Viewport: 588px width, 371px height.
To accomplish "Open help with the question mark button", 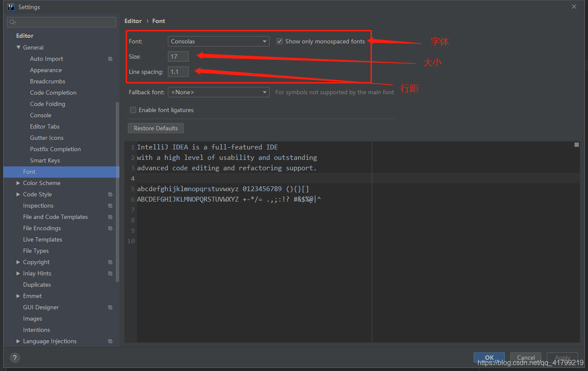I will [15, 358].
